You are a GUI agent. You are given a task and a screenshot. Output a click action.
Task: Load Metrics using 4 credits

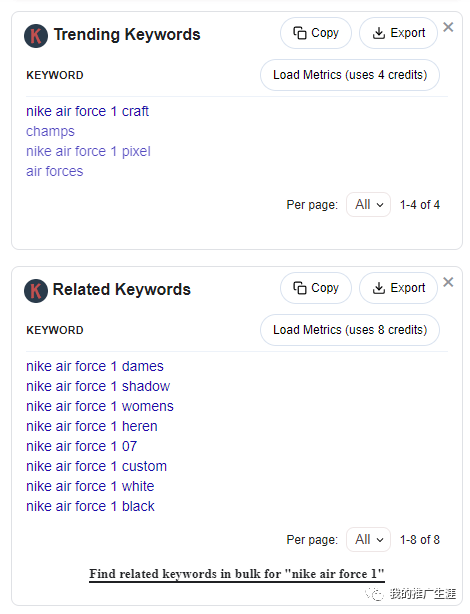click(350, 75)
